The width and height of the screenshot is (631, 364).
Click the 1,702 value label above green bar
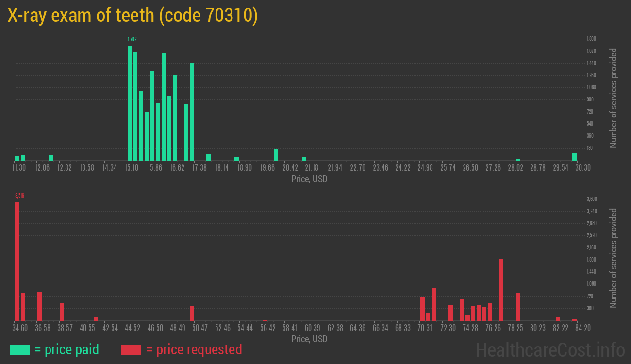click(132, 39)
